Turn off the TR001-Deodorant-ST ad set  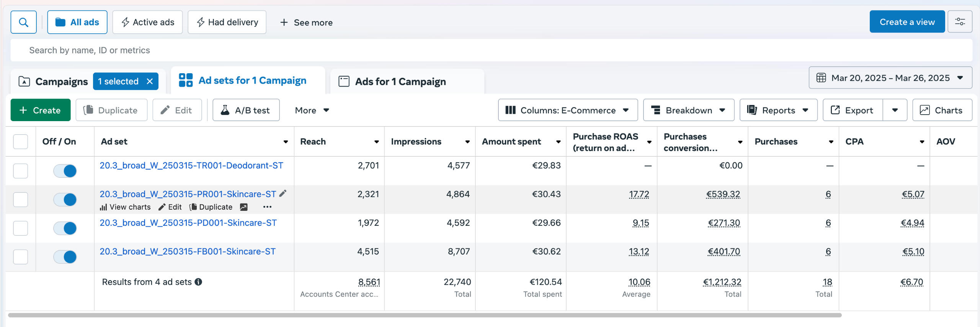click(x=65, y=171)
